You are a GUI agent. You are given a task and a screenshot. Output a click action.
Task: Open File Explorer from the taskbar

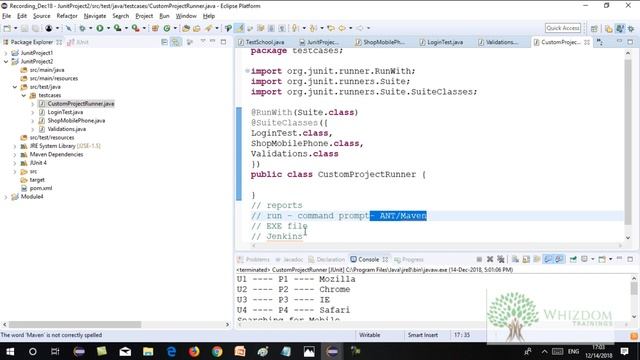coord(148,351)
